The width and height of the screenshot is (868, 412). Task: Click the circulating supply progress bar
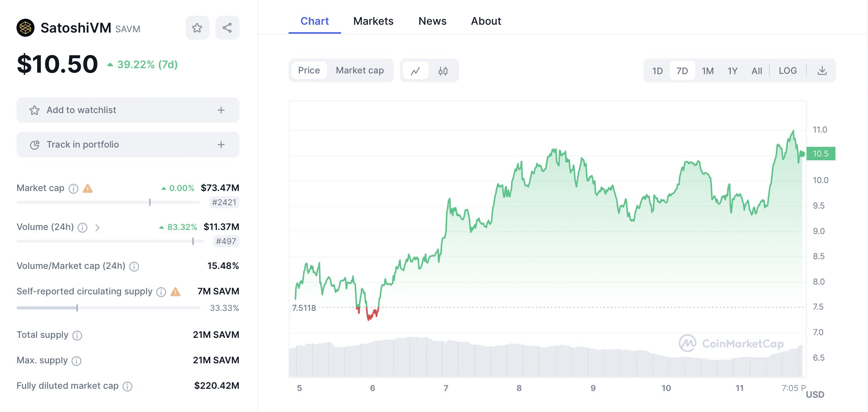(x=109, y=308)
